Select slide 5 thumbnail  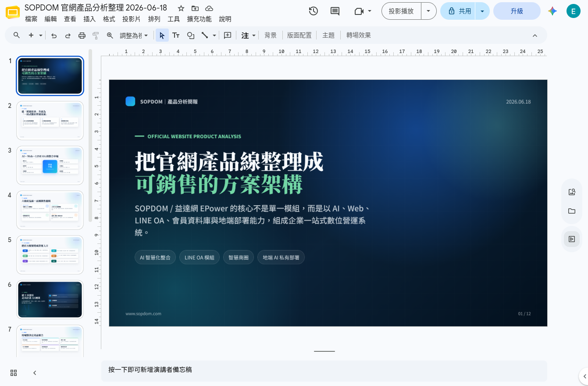(50, 255)
